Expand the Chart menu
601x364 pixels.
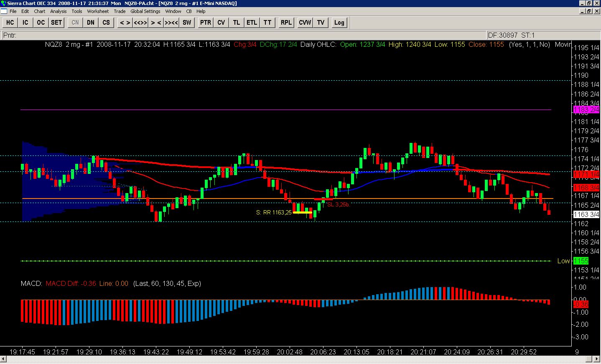click(x=40, y=11)
